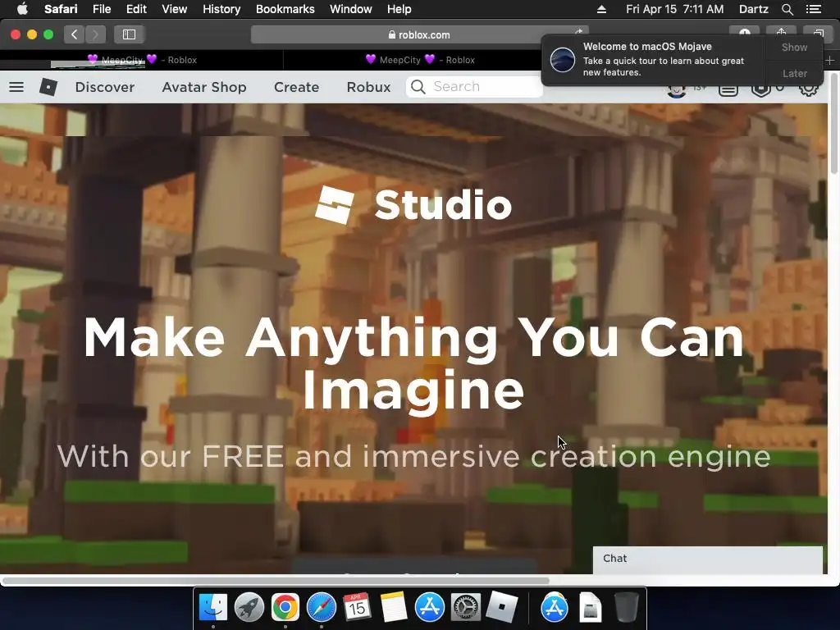Open the Apple menu

[x=22, y=8]
